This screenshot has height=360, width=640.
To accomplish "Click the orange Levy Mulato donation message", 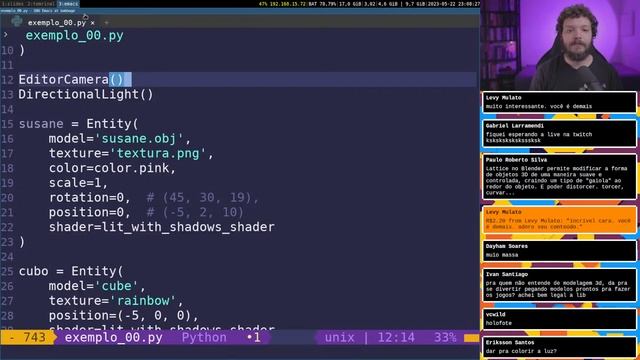I will (560, 220).
